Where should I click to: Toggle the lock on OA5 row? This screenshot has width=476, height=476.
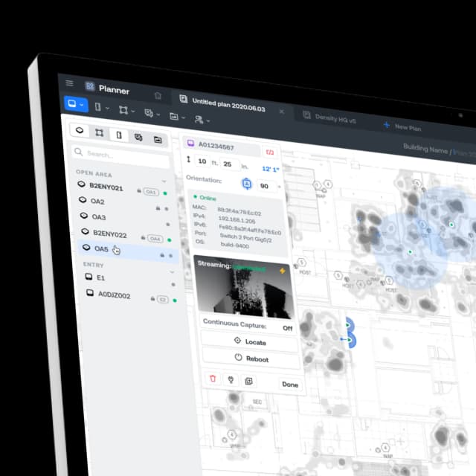(x=162, y=255)
